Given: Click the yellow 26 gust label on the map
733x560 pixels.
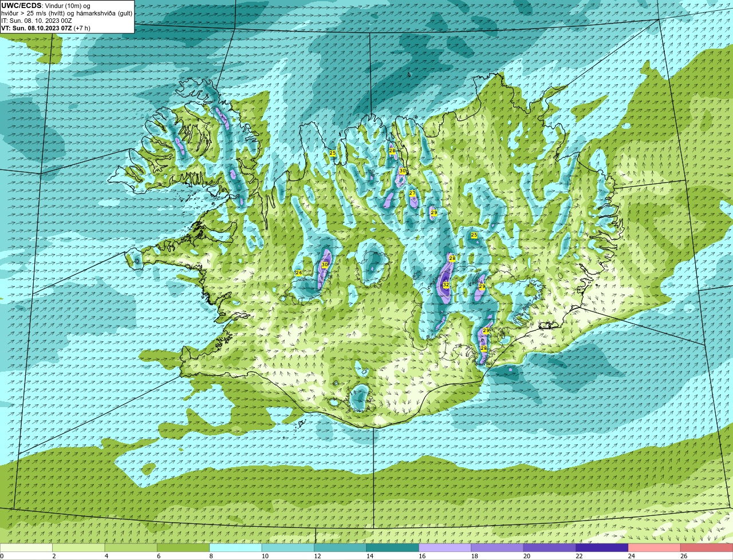Looking at the screenshot, I should 299,273.
